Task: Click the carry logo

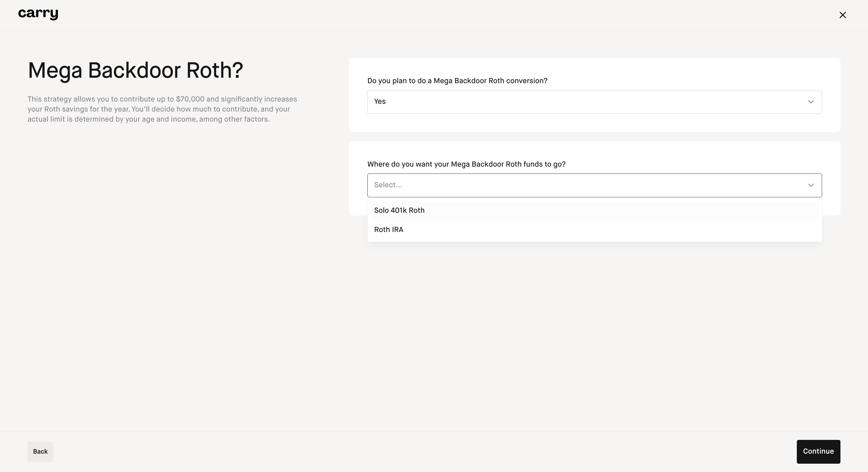Action: point(38,14)
